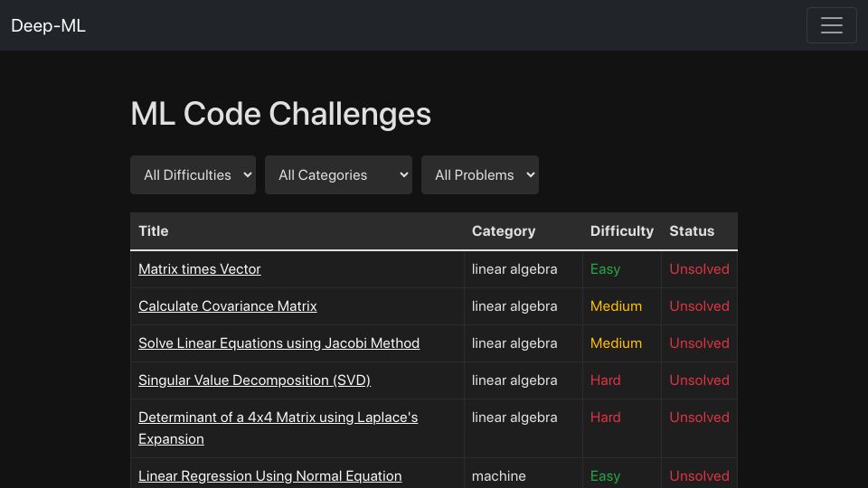Click Easy difficulty in Linear Regression row
The image size is (868, 488).
point(605,476)
